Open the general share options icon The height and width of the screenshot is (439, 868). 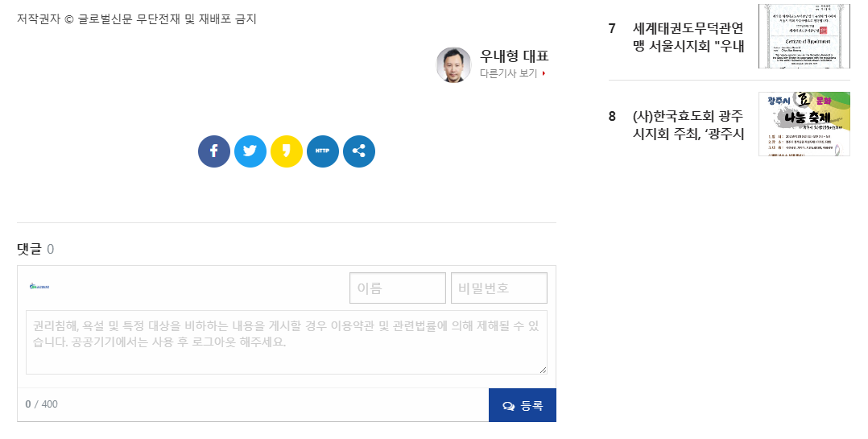click(359, 151)
